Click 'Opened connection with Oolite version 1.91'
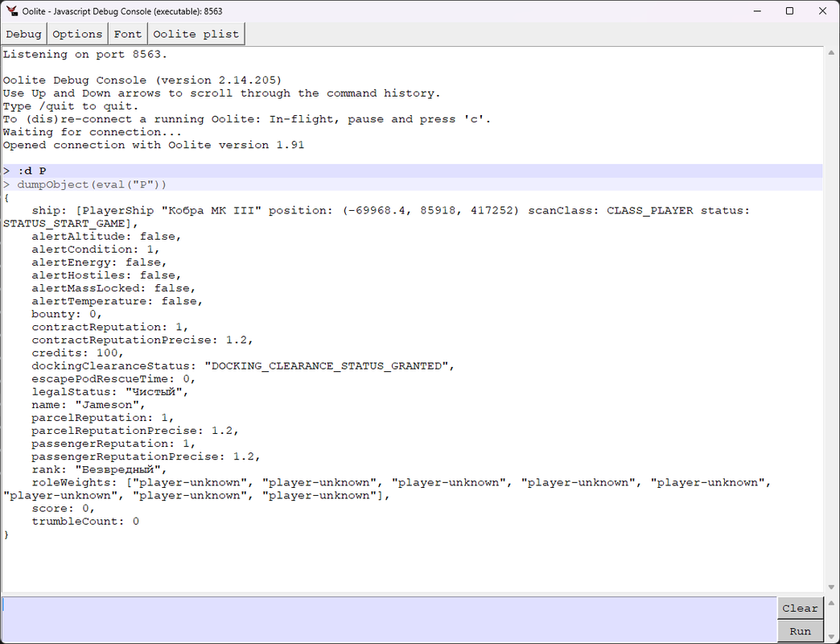Viewport: 840px width, 644px height. pyautogui.click(x=153, y=145)
